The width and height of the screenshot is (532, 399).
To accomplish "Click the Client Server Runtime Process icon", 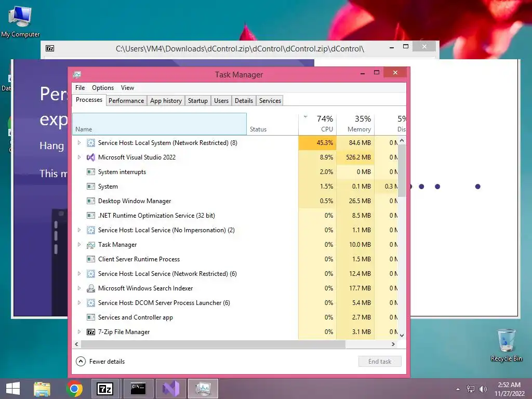I will tap(90, 260).
